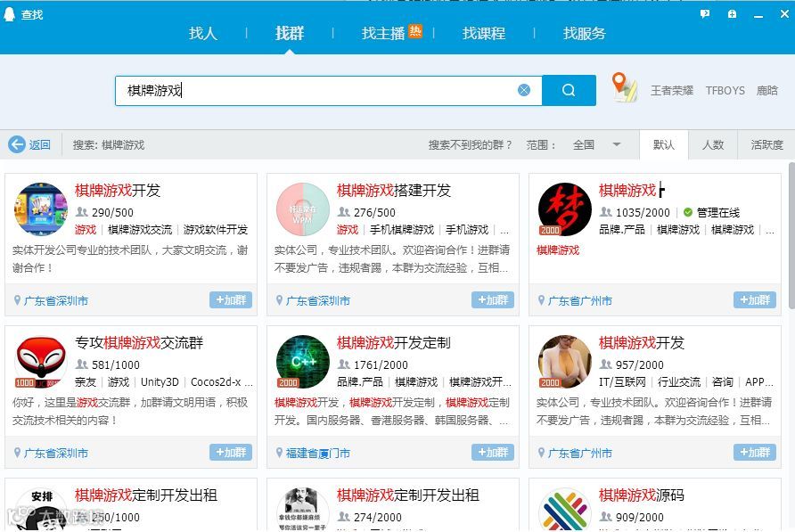Click 福建省厦门市 location link
Screen dimensions: 795x532
tap(318, 453)
